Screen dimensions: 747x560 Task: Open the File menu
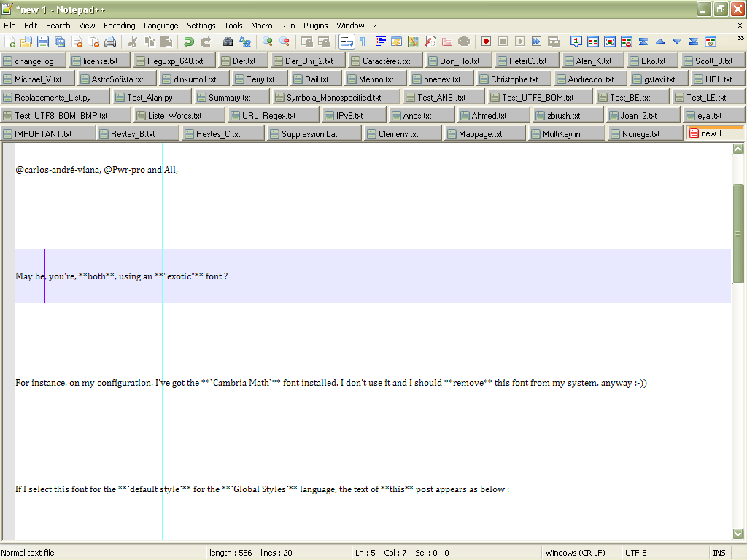pyautogui.click(x=9, y=26)
